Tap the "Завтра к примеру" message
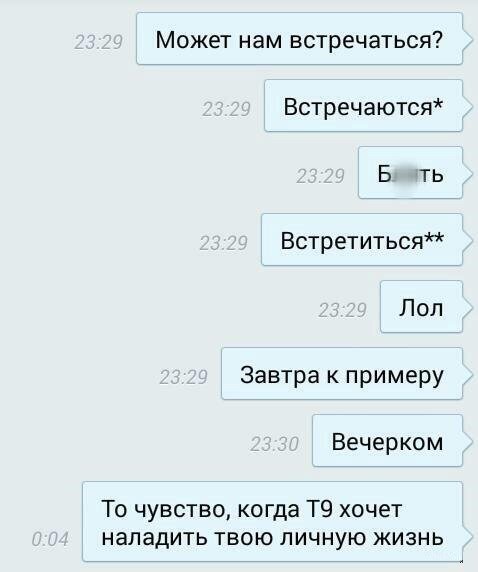 coord(342,374)
